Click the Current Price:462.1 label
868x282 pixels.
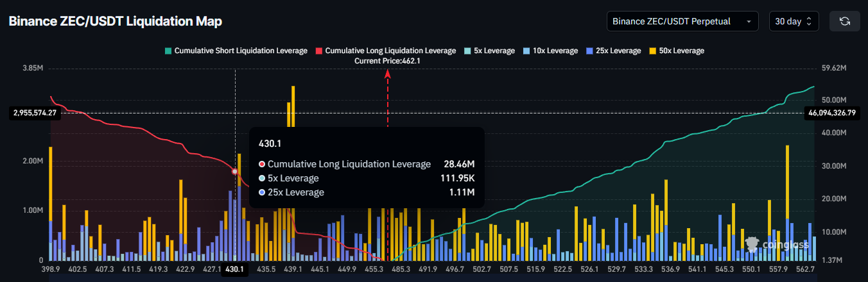[387, 60]
